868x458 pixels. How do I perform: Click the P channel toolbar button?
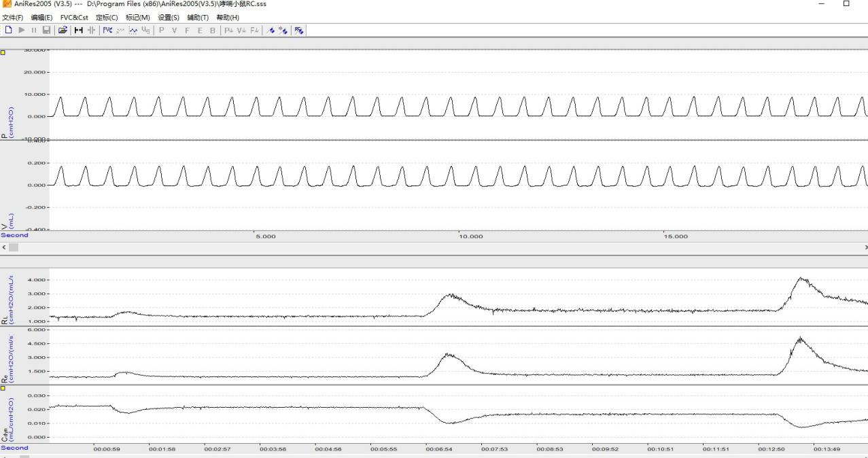tap(162, 30)
